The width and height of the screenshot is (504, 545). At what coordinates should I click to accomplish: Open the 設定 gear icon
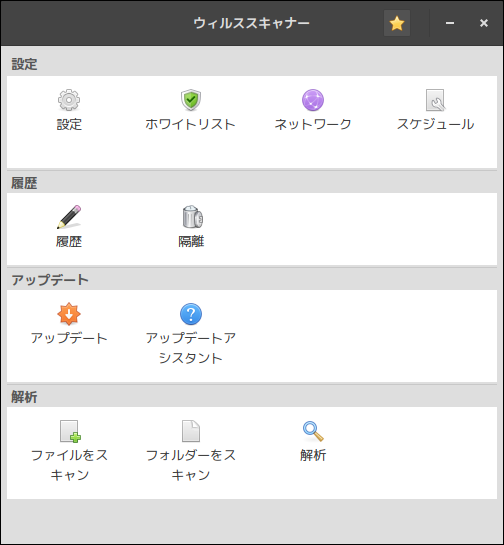click(x=69, y=100)
